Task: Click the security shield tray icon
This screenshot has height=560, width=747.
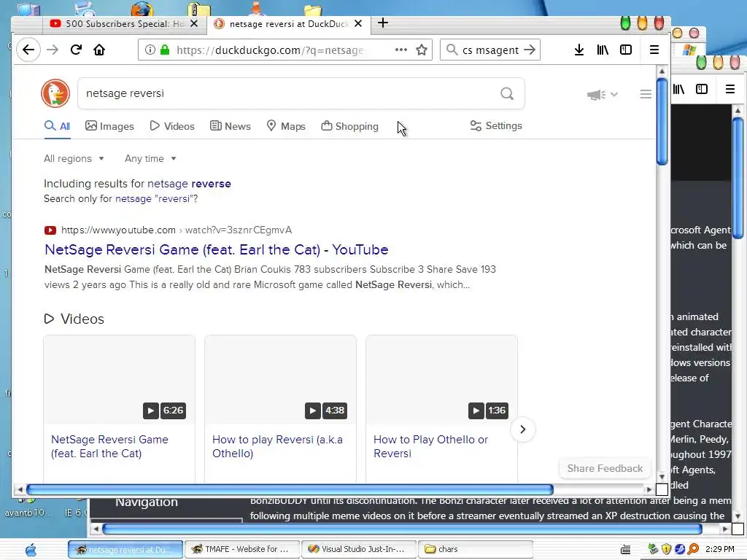Action: (667, 549)
